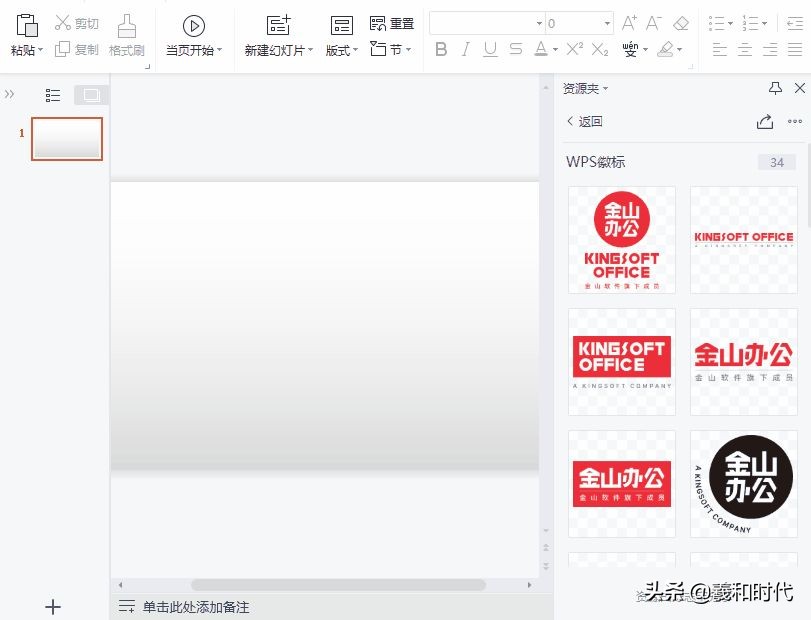The image size is (811, 620).
Task: Click the numbered list icon
Action: click(x=750, y=23)
